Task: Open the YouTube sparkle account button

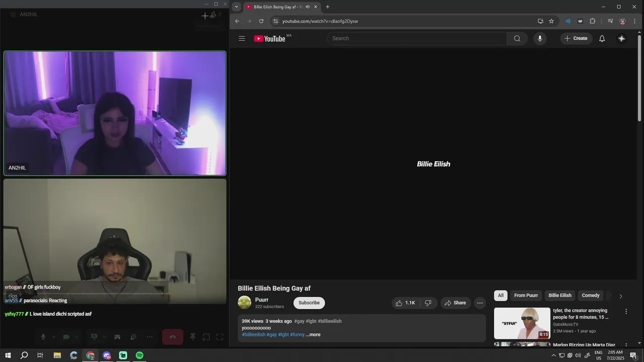Action: click(622, 38)
